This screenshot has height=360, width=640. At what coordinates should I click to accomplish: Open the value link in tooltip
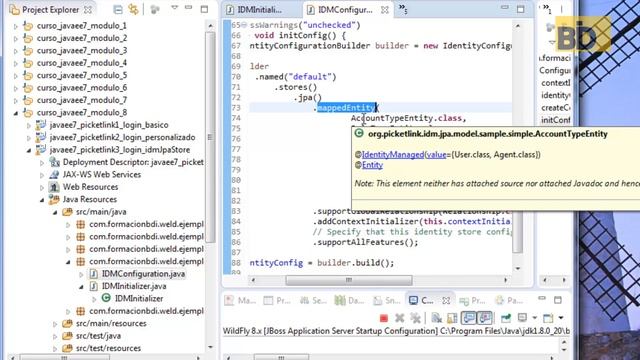point(436,155)
